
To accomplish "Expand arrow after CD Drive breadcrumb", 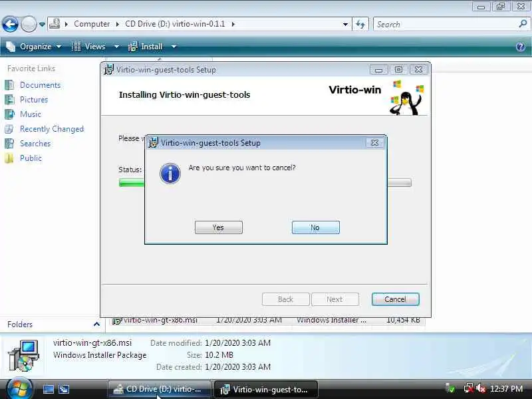I will click(x=233, y=24).
